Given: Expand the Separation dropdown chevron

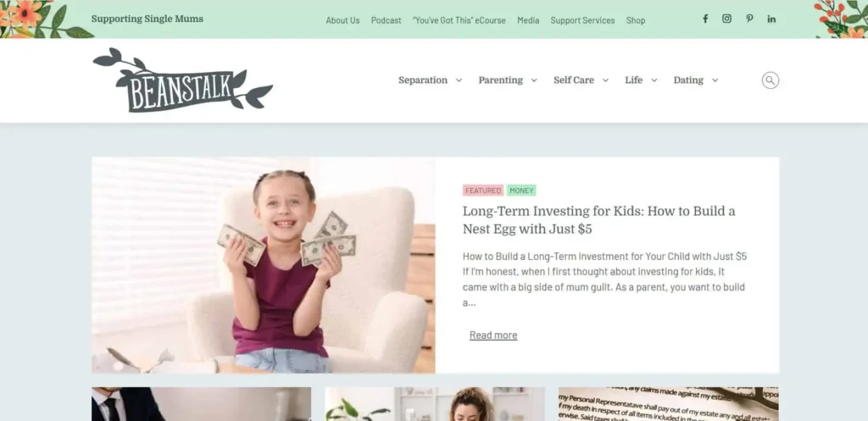Looking at the screenshot, I should 459,80.
